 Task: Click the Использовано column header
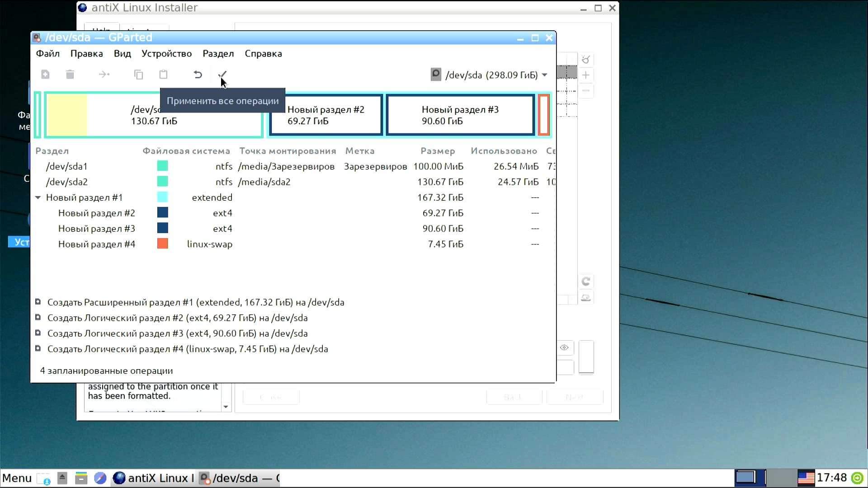pos(504,151)
